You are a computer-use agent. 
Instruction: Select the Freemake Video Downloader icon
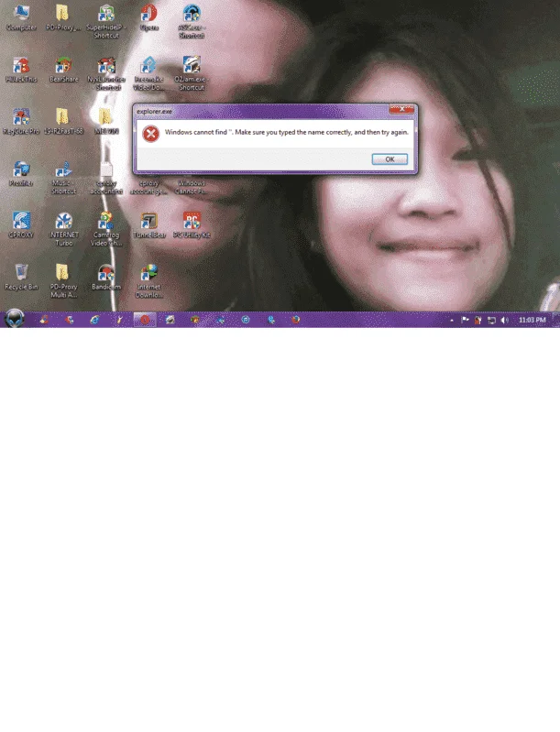(148, 74)
